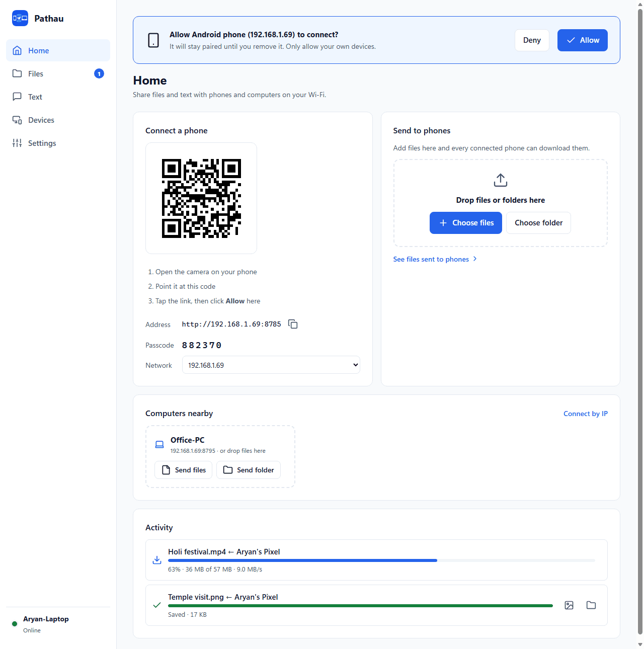Image resolution: width=644 pixels, height=649 pixels.
Task: Click the Choose folder button
Action: tap(538, 223)
